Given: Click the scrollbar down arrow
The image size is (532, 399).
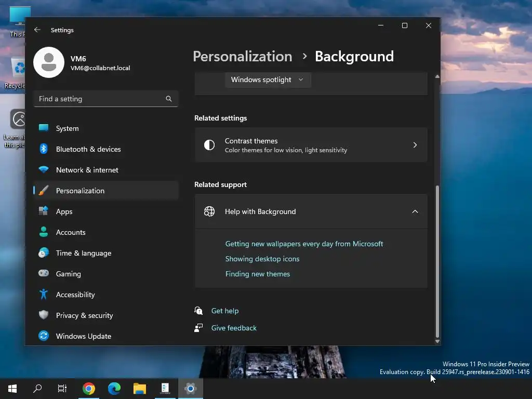Looking at the screenshot, I should tap(437, 341).
